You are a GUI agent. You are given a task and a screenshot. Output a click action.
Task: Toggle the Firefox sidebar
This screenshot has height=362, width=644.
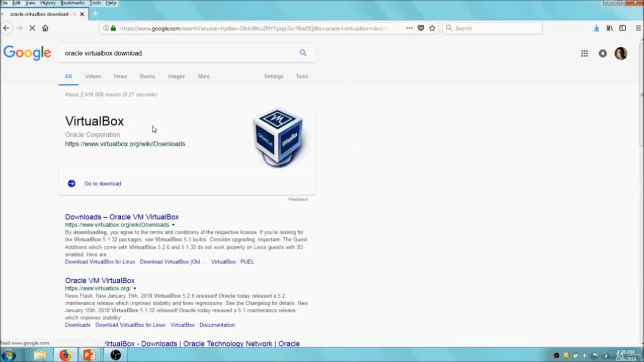(623, 28)
